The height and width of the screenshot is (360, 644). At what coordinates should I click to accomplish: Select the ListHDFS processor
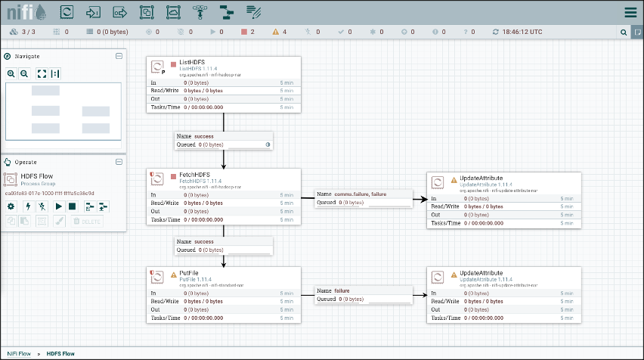point(224,85)
